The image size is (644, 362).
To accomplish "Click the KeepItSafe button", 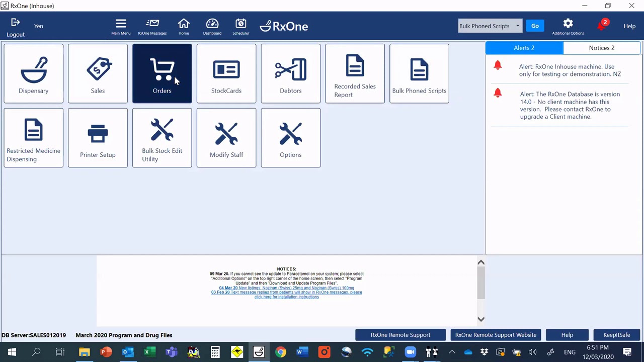I will 616,335.
